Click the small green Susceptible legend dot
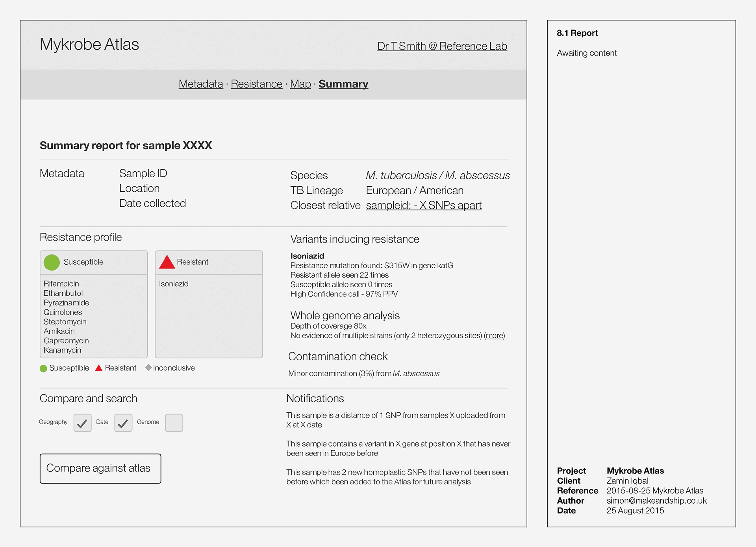Screen dimensions: 756x547 43,368
